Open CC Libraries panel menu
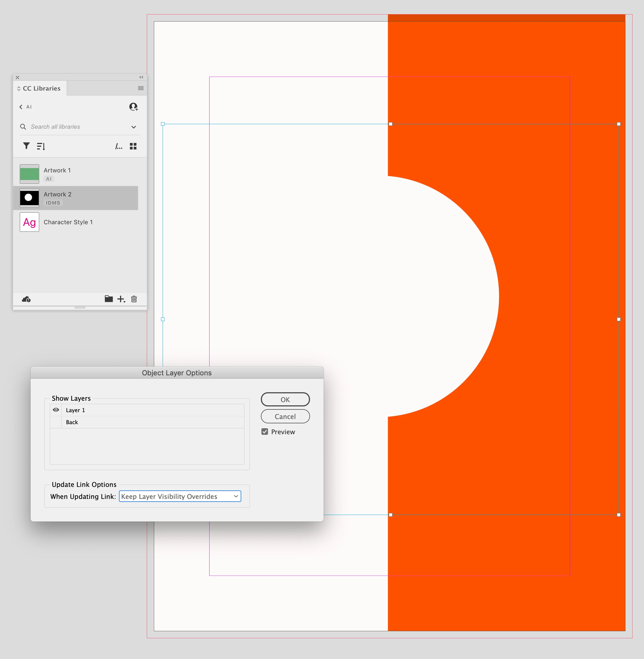644x659 pixels. coord(141,88)
